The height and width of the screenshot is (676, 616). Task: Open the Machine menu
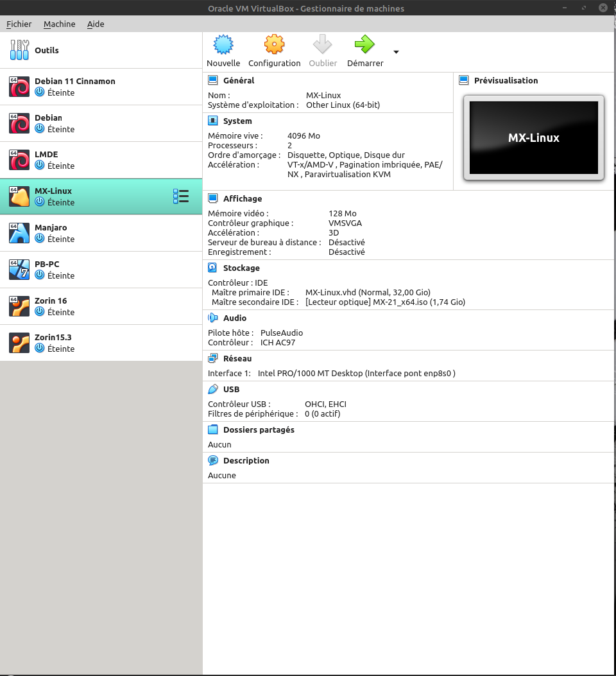click(x=59, y=24)
